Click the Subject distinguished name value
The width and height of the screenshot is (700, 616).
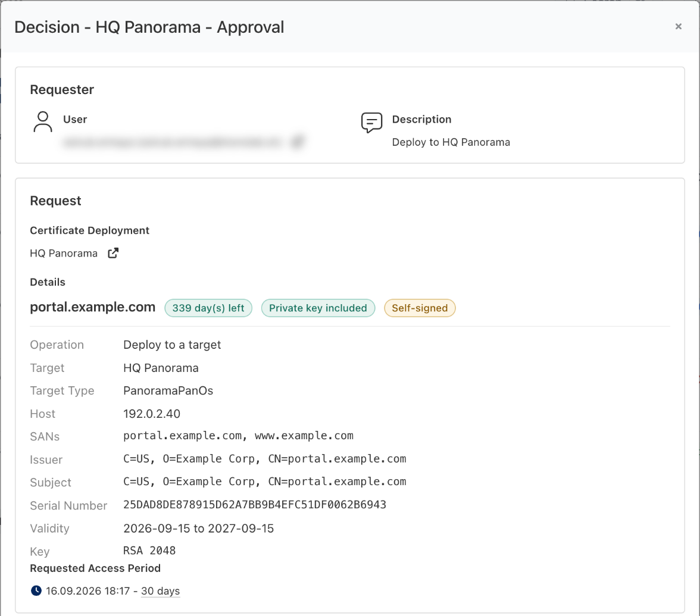(265, 481)
